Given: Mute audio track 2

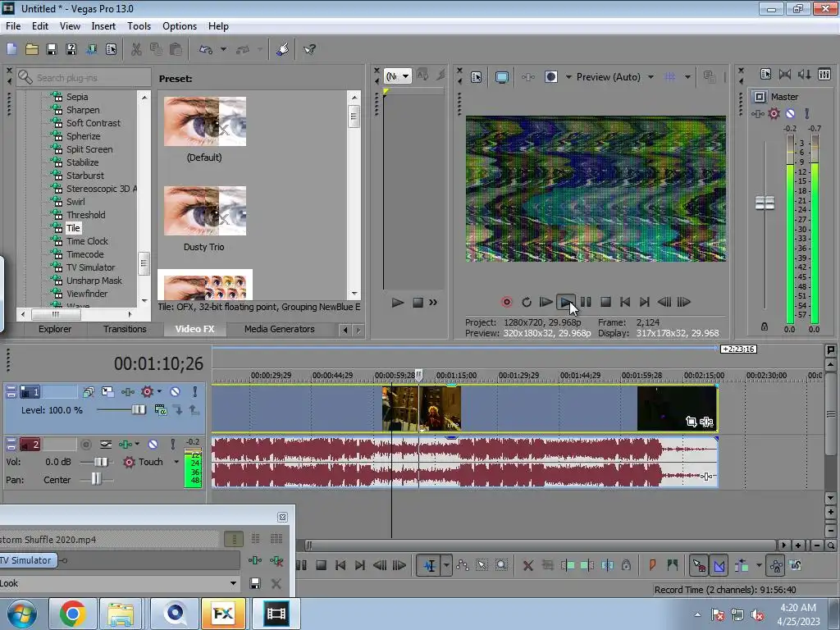Looking at the screenshot, I should (153, 444).
